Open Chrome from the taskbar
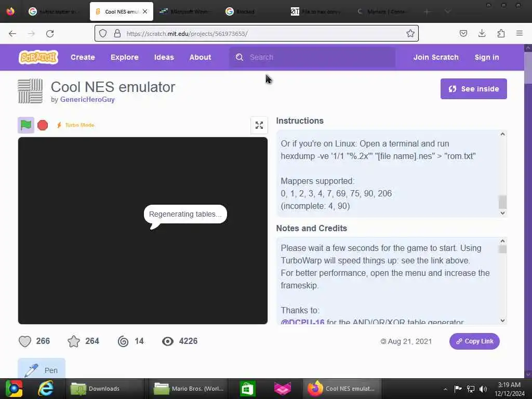532x399 pixels. point(14,389)
